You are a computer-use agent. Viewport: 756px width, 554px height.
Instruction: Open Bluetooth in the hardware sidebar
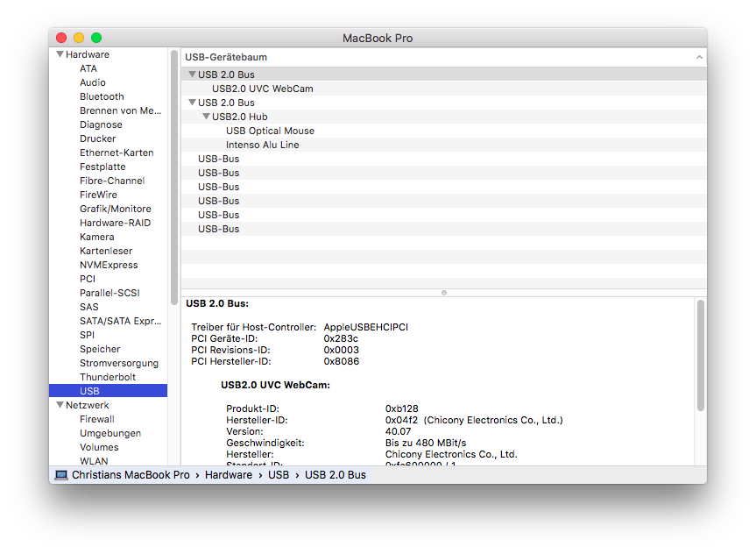coord(102,96)
